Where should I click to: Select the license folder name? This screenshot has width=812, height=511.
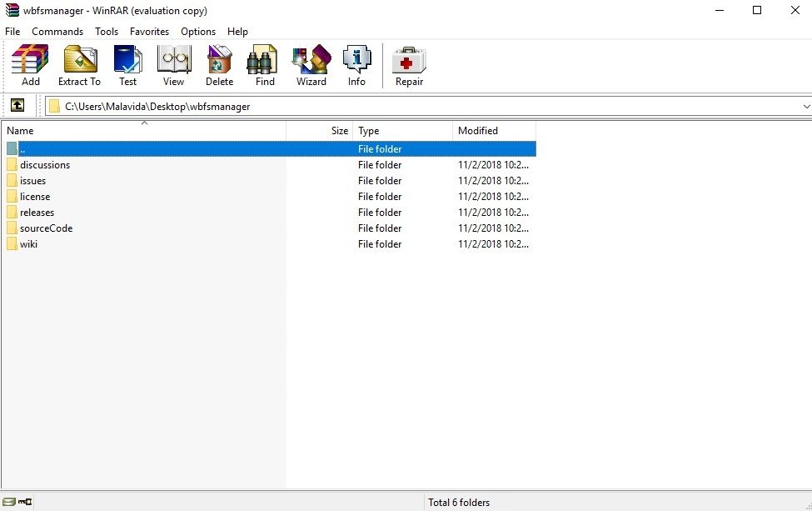(35, 197)
